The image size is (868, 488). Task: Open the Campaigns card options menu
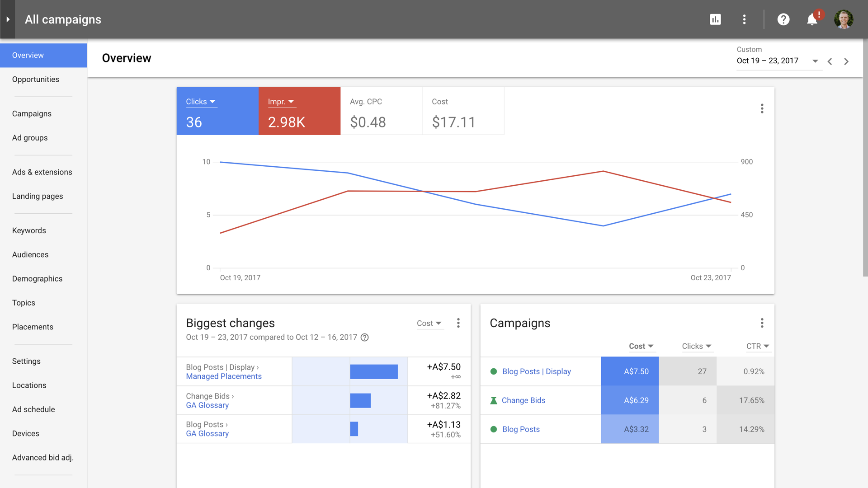[x=762, y=323]
